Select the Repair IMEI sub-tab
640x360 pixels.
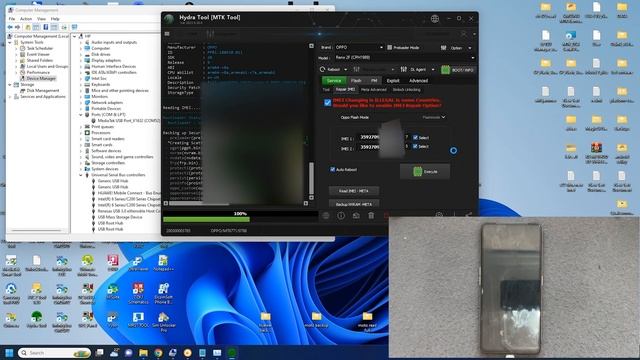click(345, 90)
